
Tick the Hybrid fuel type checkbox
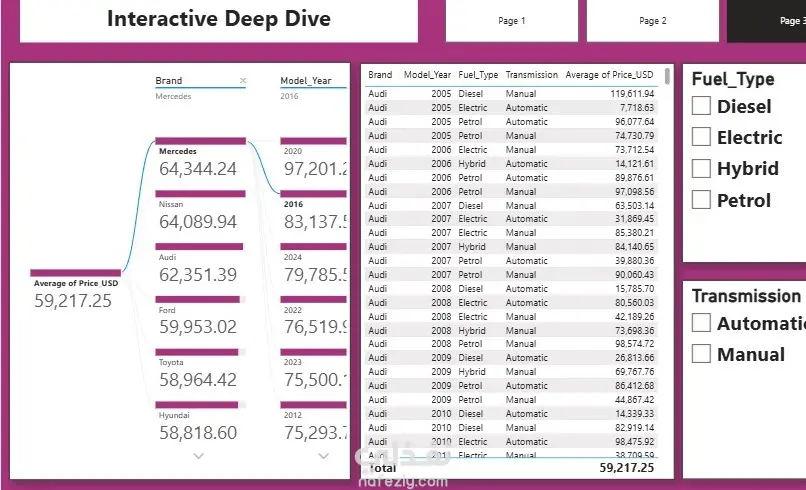pos(701,168)
